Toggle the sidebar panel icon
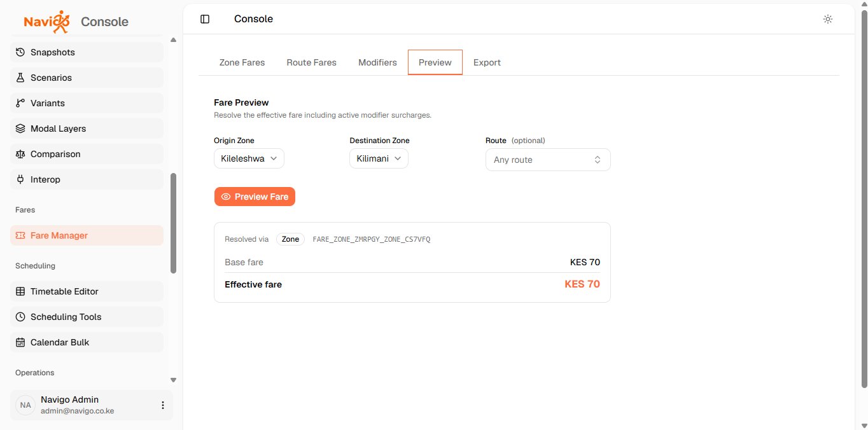This screenshot has height=430, width=868. (205, 19)
